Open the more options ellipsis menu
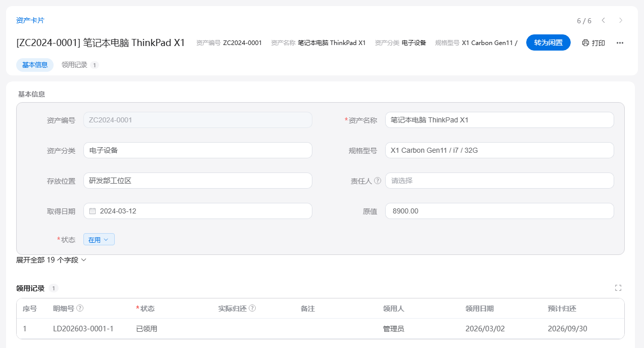Image resolution: width=644 pixels, height=348 pixels. pos(620,43)
